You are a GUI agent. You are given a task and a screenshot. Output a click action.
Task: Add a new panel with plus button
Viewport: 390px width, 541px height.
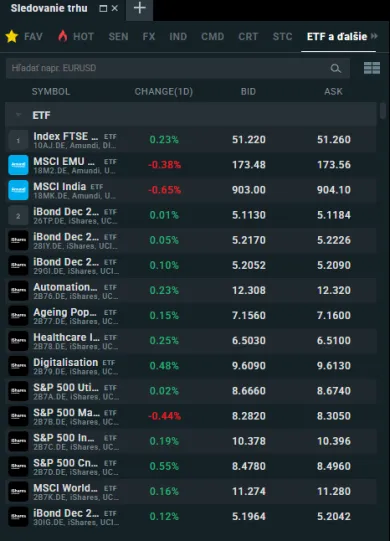click(139, 8)
